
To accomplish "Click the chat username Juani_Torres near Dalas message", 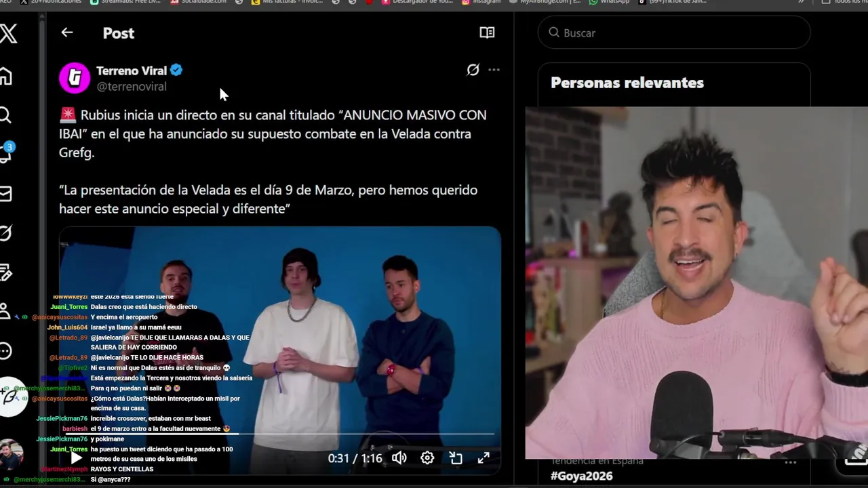I will (x=68, y=307).
